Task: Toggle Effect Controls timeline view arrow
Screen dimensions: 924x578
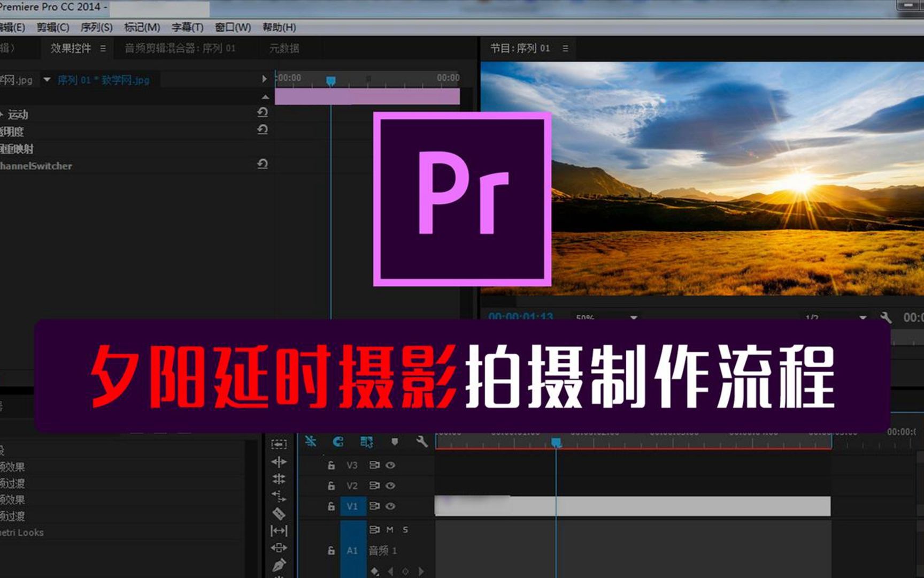Action: click(264, 79)
